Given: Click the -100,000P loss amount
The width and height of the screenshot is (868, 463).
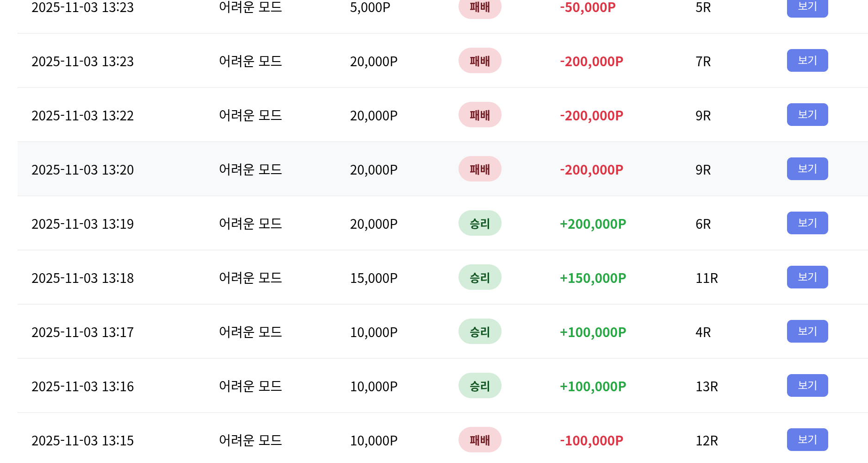Looking at the screenshot, I should click(x=591, y=441).
